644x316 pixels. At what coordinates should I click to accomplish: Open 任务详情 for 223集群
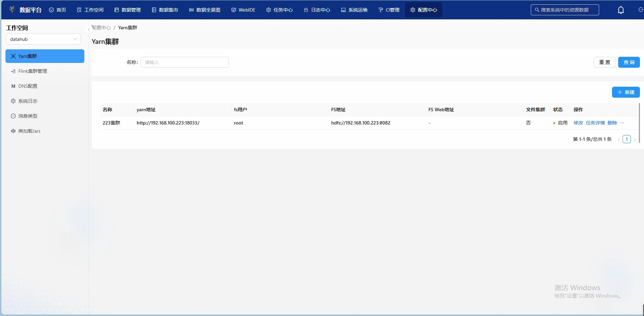pos(595,123)
